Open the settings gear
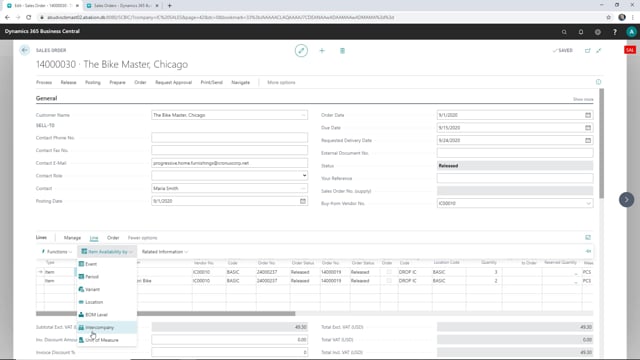This screenshot has width=640, height=360. (598, 32)
